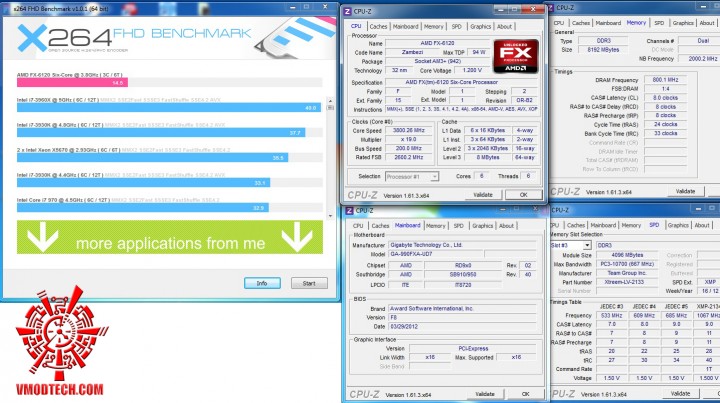Open SPD tab in top CPU-Z CPU window
The height and width of the screenshot is (403, 720).
(456, 27)
